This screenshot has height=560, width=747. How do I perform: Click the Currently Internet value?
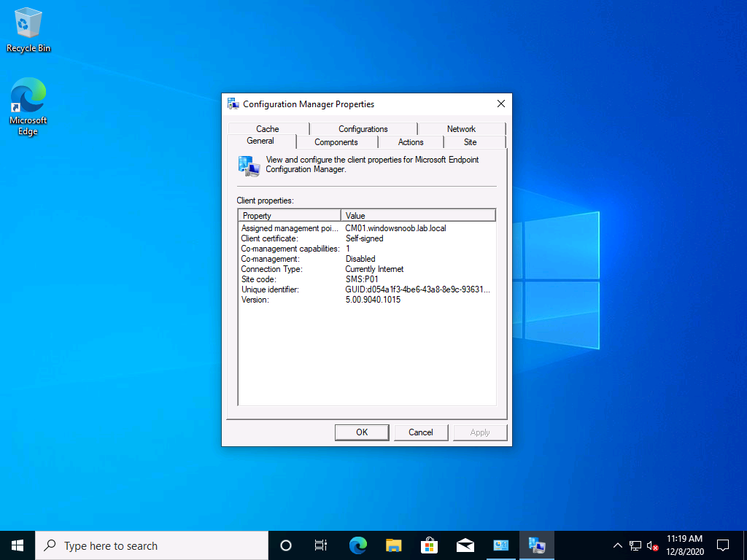click(x=374, y=269)
